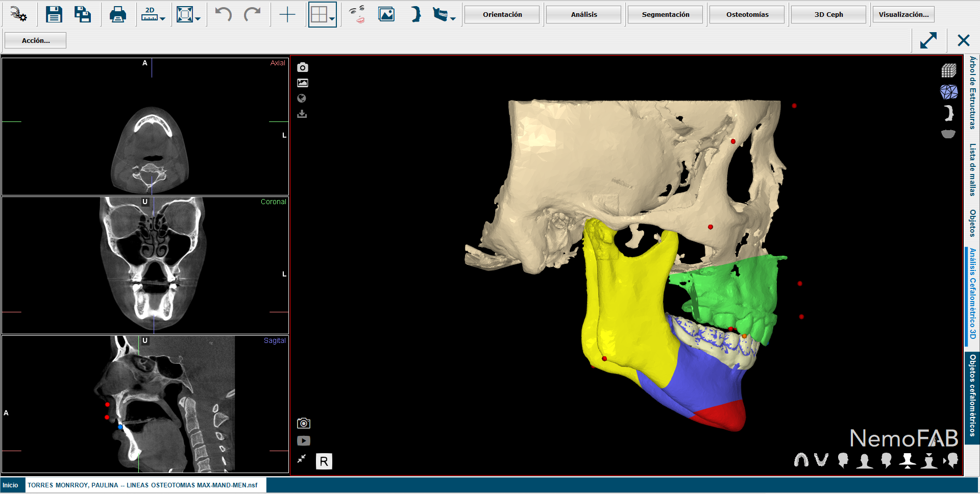980x494 pixels.
Task: Select the highlighted white bottom-up bust view
Action: click(x=908, y=460)
